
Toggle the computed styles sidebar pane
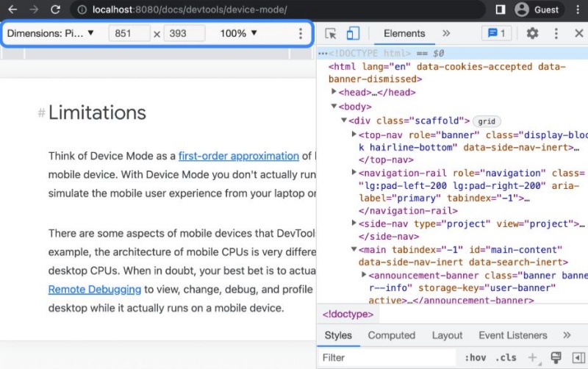(x=578, y=358)
